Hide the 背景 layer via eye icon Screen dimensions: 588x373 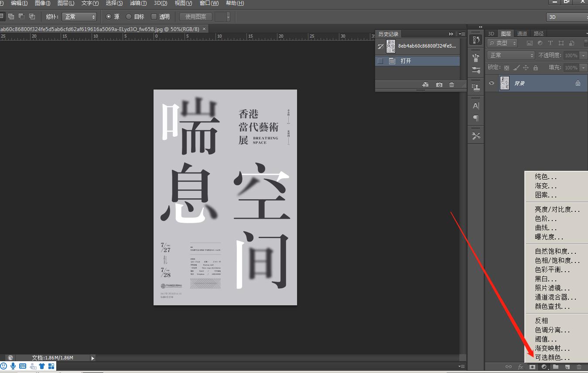click(x=492, y=83)
